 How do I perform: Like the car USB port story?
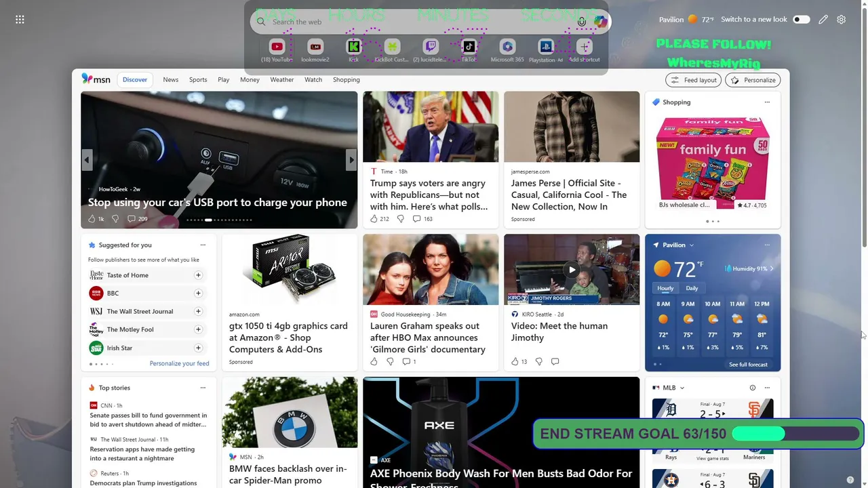92,219
